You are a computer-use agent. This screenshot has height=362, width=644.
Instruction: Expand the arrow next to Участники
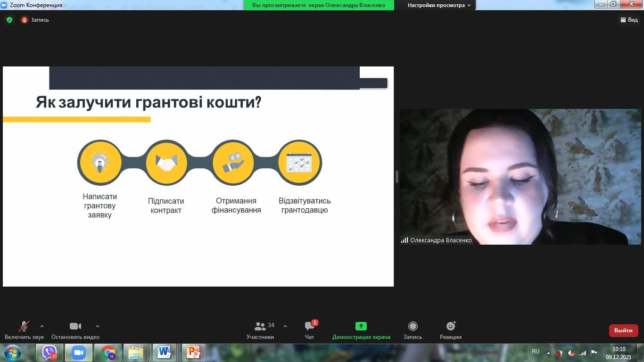(285, 326)
